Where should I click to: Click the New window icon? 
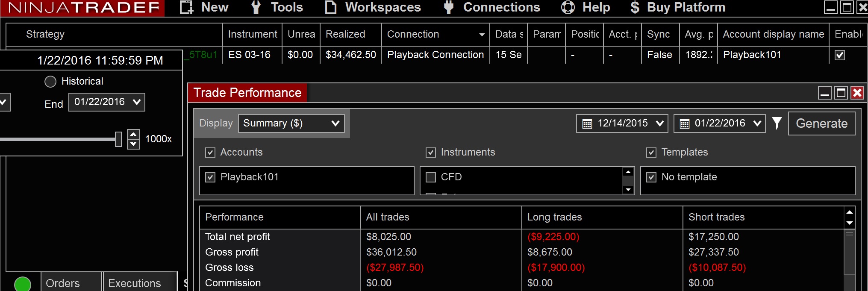pos(186,7)
